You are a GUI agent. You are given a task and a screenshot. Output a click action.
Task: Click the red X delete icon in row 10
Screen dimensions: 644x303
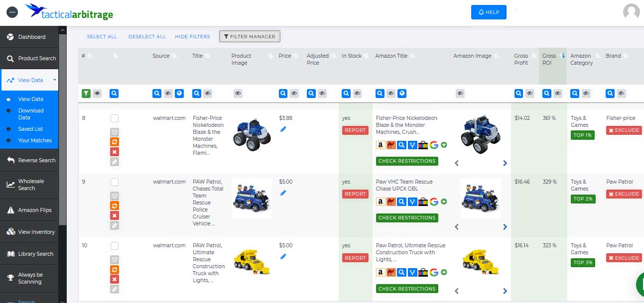pos(115,279)
